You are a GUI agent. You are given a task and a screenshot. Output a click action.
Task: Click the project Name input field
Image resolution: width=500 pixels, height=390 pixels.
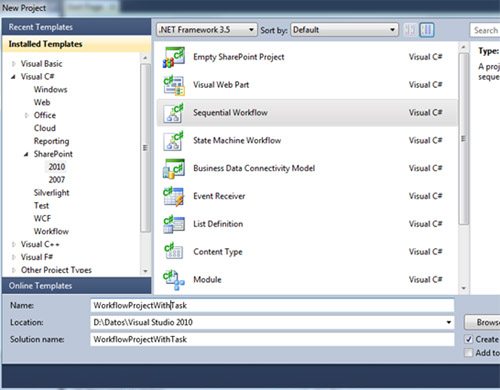(x=272, y=305)
